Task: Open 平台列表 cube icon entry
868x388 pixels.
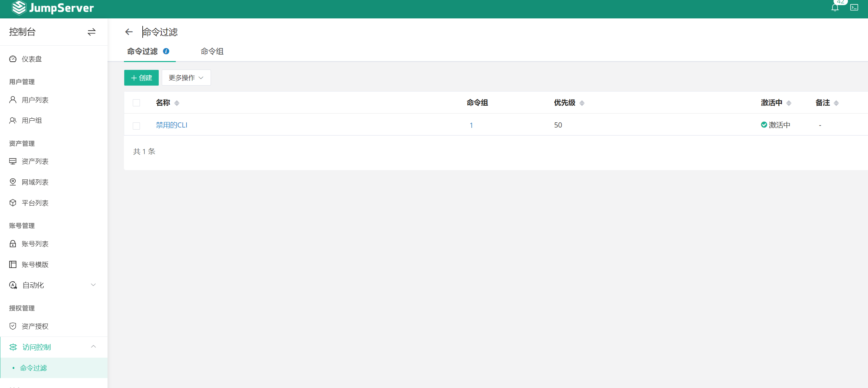Action: (35, 203)
